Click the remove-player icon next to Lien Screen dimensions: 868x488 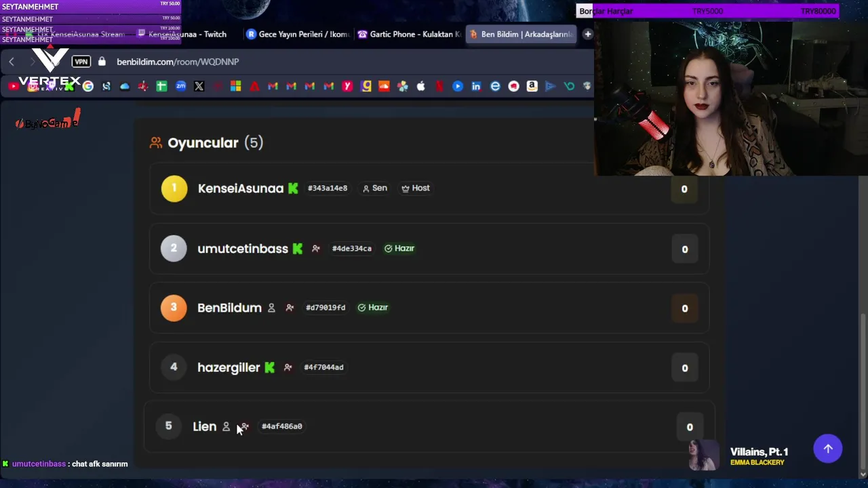245,426
